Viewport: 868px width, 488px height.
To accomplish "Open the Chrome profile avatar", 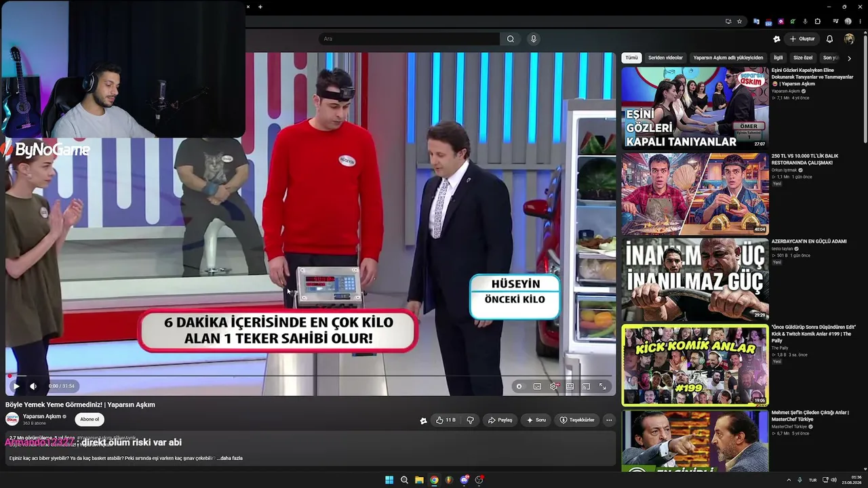I will click(848, 21).
